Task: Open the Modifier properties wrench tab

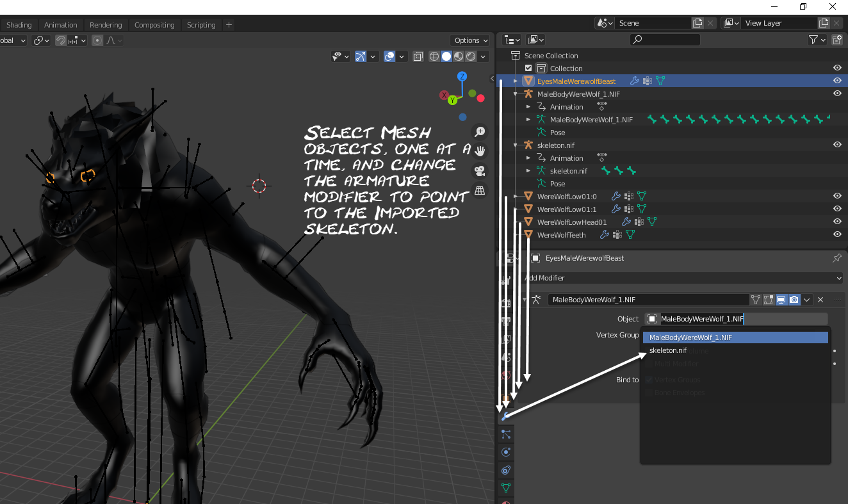Action: coord(505,416)
